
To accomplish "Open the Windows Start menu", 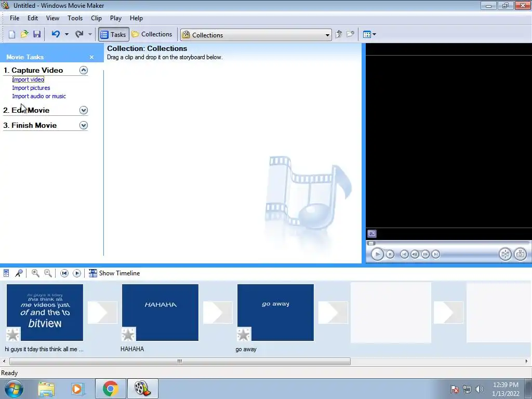I will click(14, 389).
